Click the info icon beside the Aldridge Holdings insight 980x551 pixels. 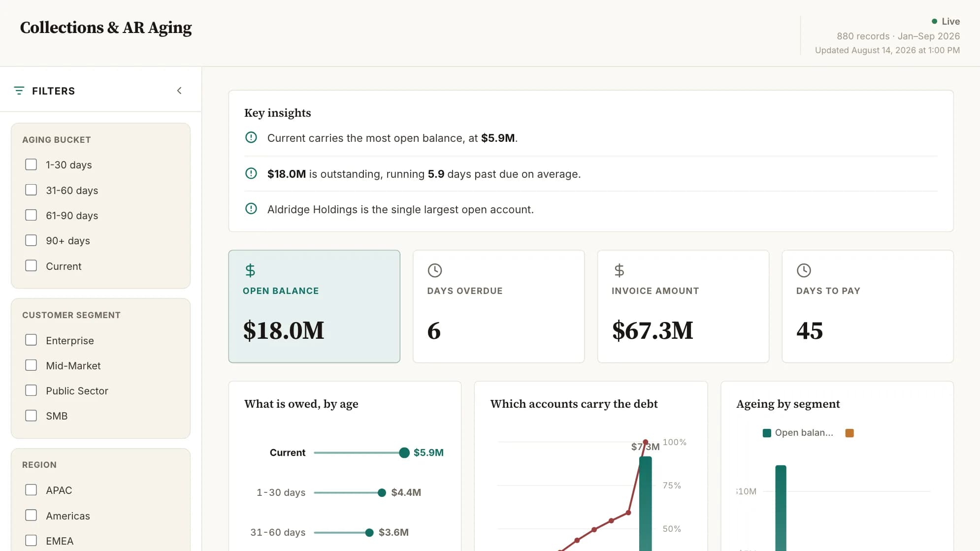[x=251, y=209]
